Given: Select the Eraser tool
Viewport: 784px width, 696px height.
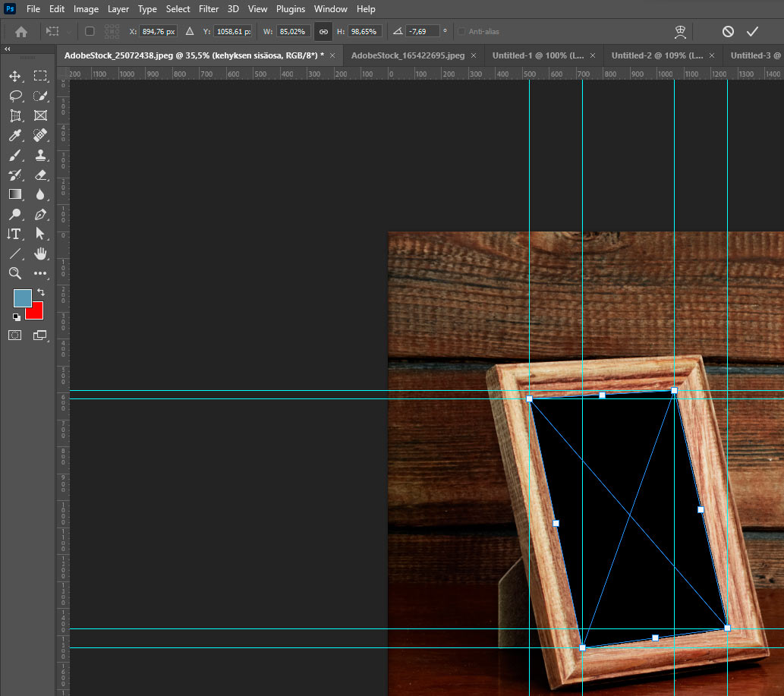Looking at the screenshot, I should click(40, 175).
